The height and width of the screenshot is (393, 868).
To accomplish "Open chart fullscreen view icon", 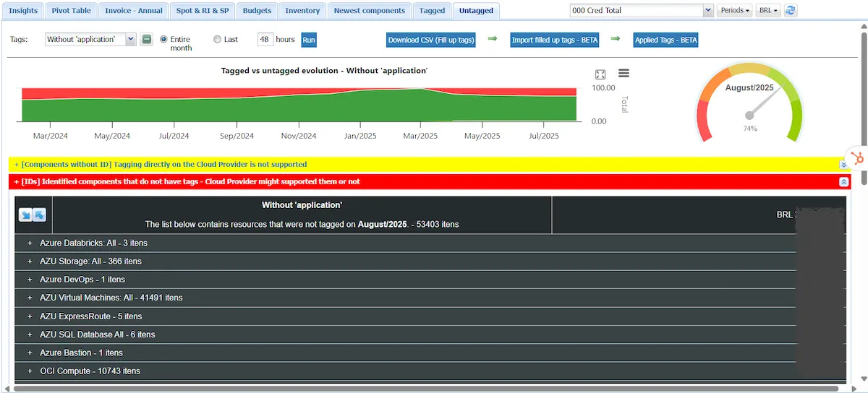I will coord(600,74).
